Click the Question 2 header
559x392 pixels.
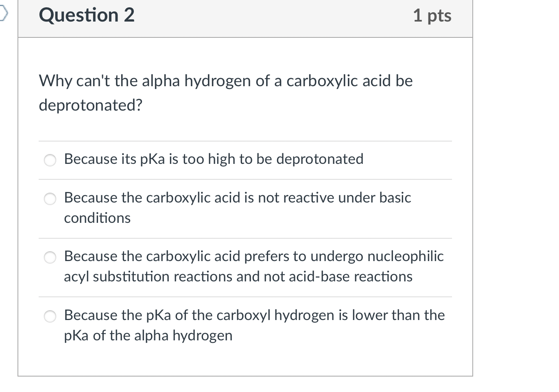tap(86, 15)
